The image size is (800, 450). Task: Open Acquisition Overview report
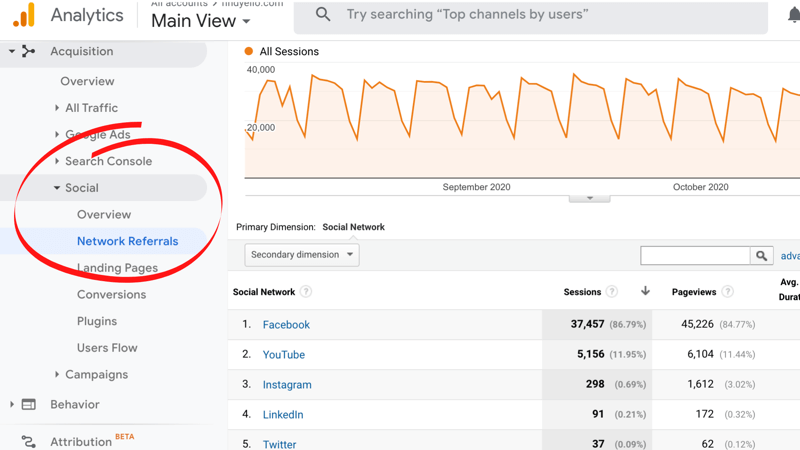pos(87,81)
